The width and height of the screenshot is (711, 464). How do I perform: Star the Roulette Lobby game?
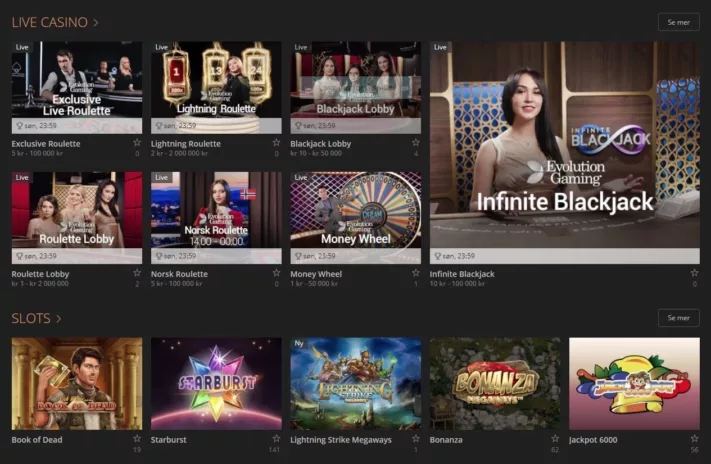coord(137,273)
